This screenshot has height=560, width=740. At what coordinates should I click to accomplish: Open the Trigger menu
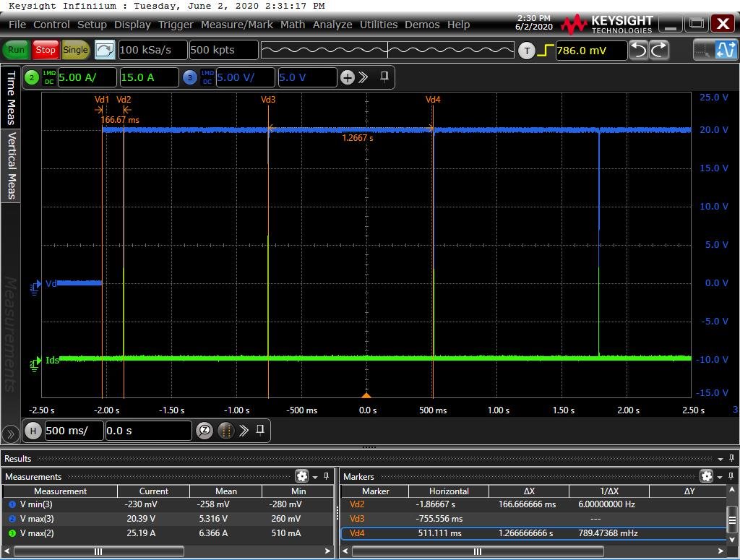pos(176,25)
